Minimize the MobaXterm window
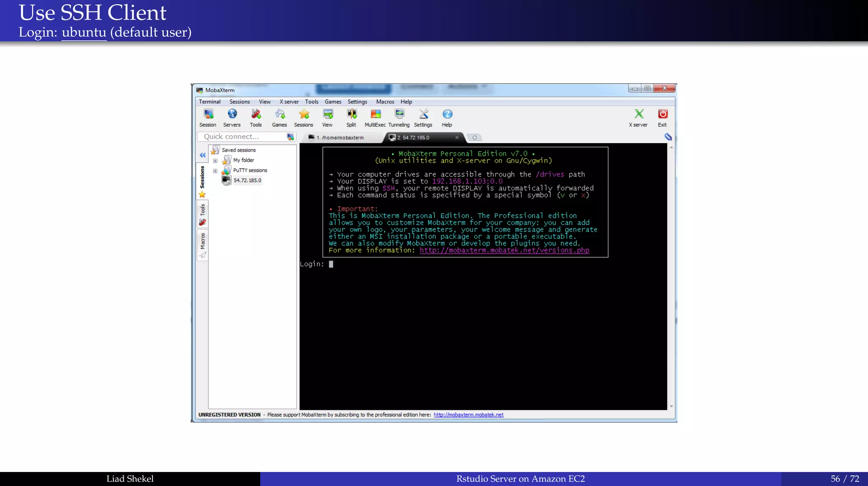Image resolution: width=868 pixels, height=486 pixels. click(634, 88)
